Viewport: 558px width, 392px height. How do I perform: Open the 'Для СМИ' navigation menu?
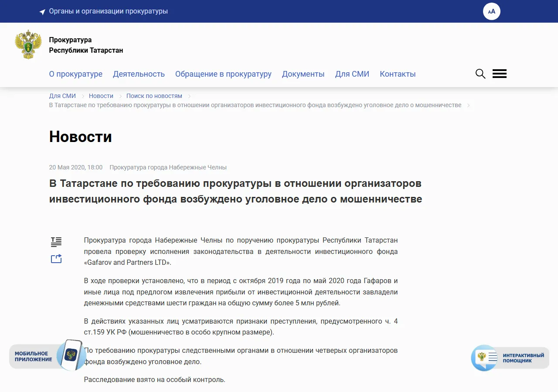(x=352, y=74)
